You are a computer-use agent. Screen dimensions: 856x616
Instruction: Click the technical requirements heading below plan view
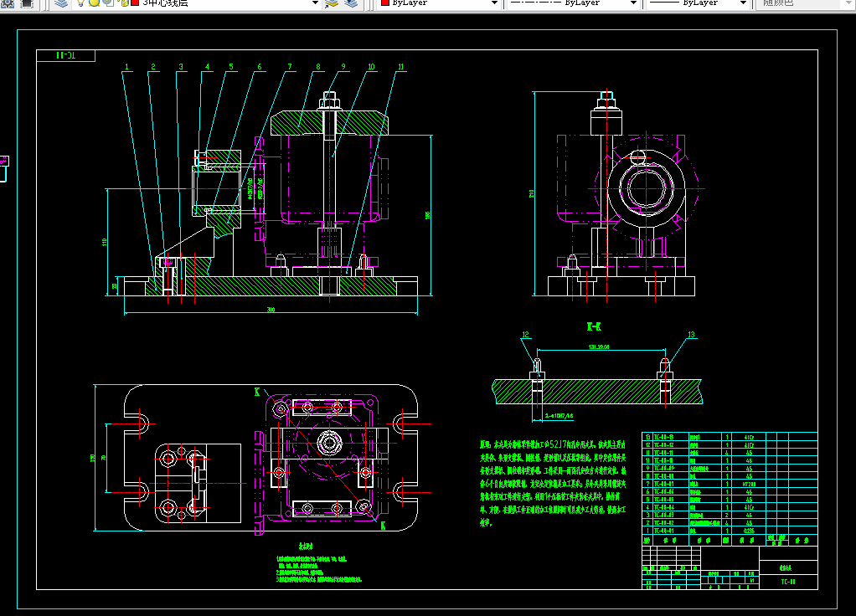305,547
